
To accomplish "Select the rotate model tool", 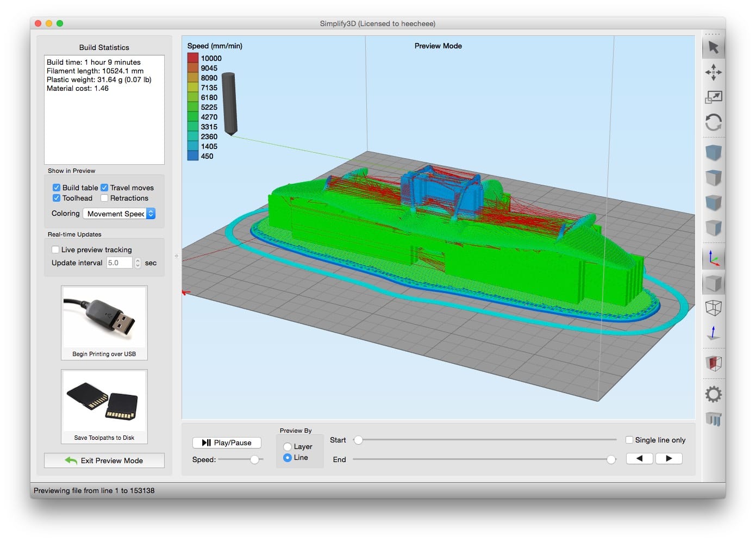I will (713, 122).
